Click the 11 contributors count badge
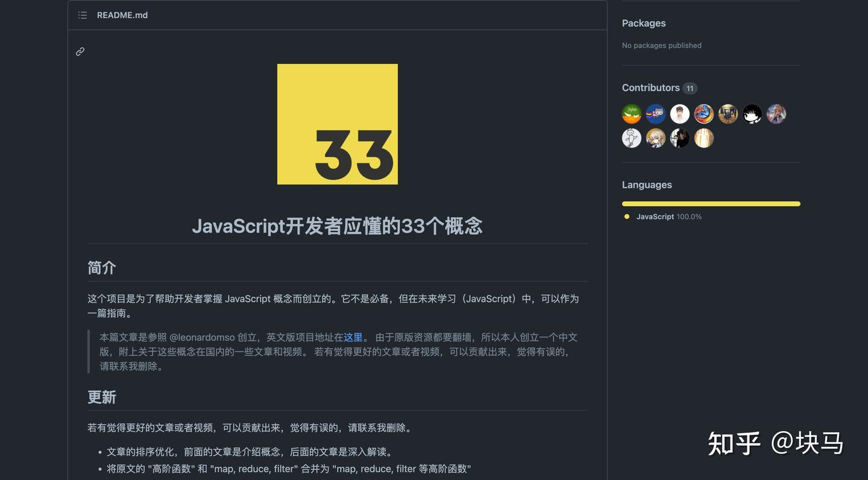The height and width of the screenshot is (480, 868). [689, 87]
